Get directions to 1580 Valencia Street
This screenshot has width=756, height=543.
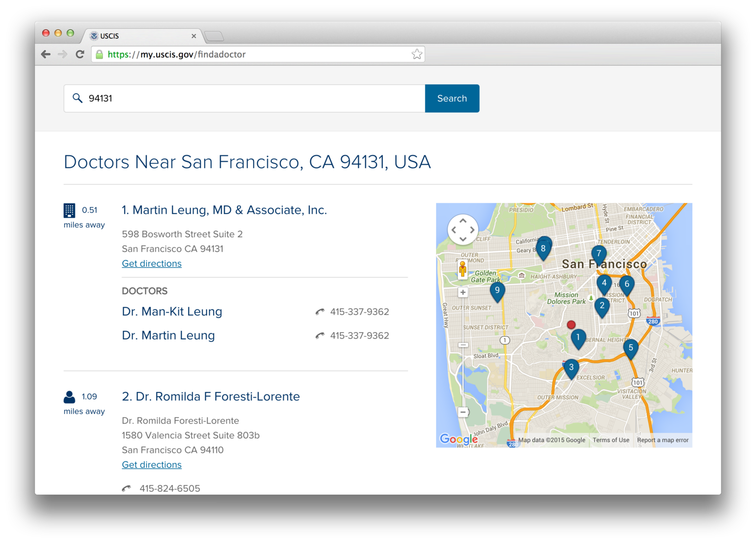pos(152,464)
